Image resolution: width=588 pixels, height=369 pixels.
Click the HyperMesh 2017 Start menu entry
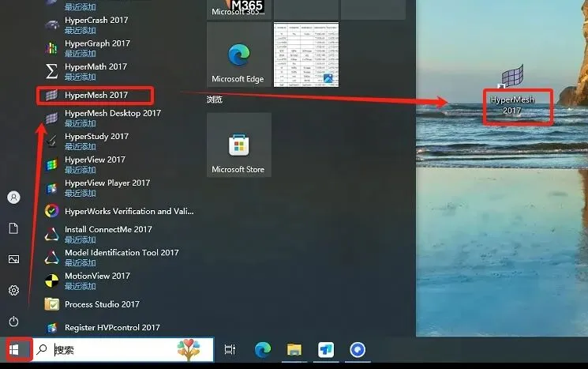(96, 95)
